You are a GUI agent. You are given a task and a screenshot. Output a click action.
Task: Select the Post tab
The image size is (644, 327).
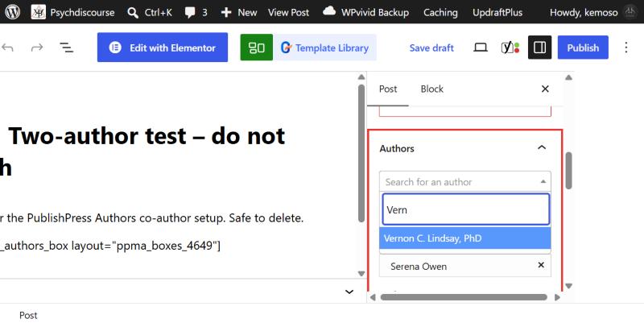point(388,89)
